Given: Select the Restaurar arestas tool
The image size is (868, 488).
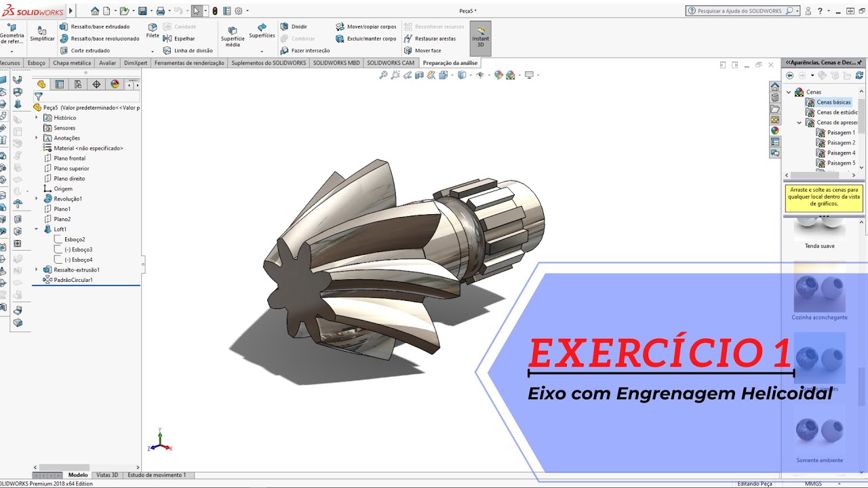Looking at the screenshot, I should tap(430, 39).
